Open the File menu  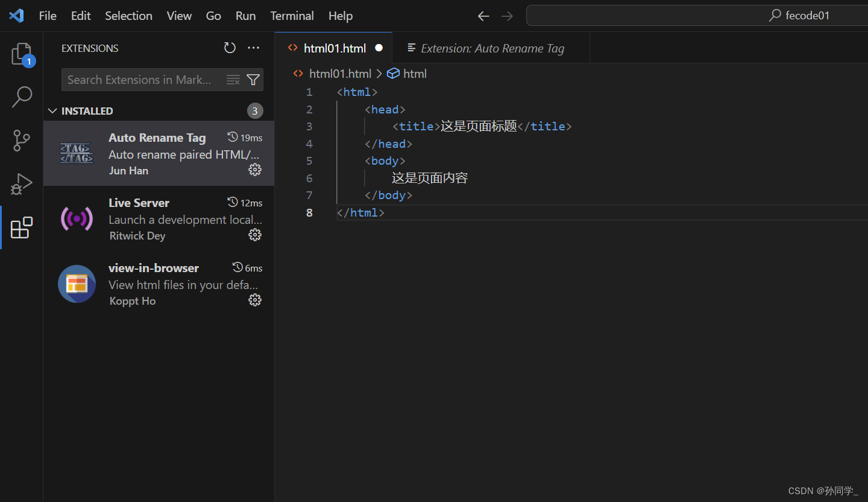pyautogui.click(x=48, y=16)
